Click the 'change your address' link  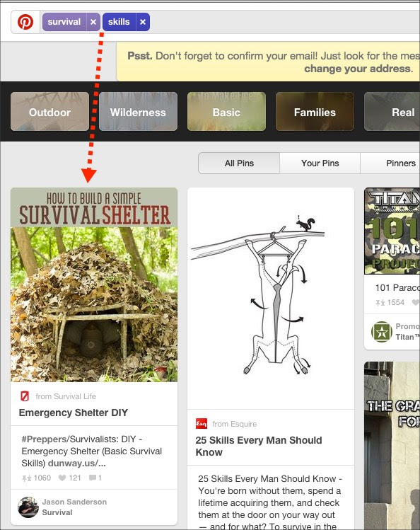point(358,69)
